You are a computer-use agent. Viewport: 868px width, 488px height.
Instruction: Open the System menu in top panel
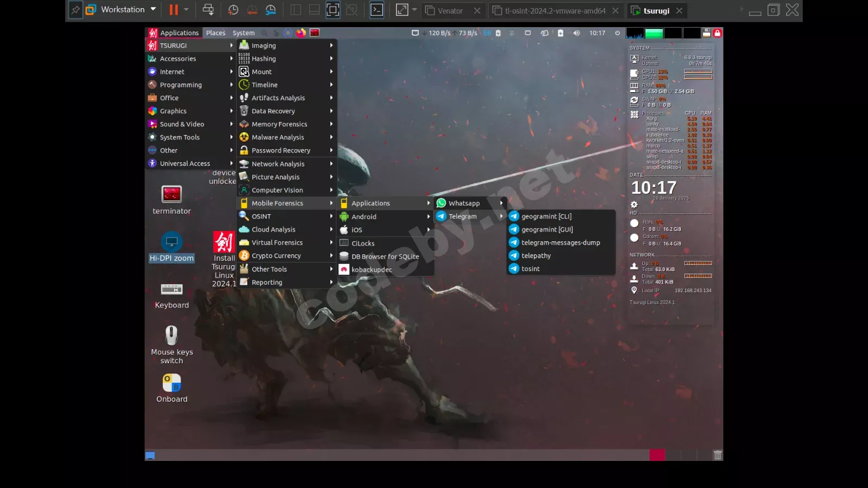[x=244, y=33]
